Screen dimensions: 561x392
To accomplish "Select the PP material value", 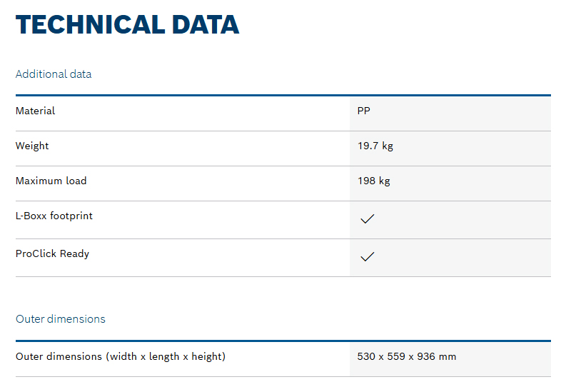I will [x=364, y=111].
